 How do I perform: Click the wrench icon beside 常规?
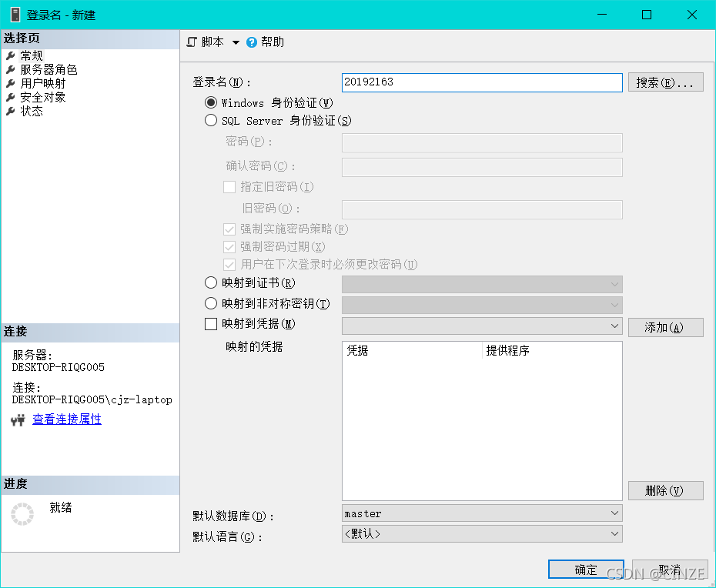[x=11, y=55]
